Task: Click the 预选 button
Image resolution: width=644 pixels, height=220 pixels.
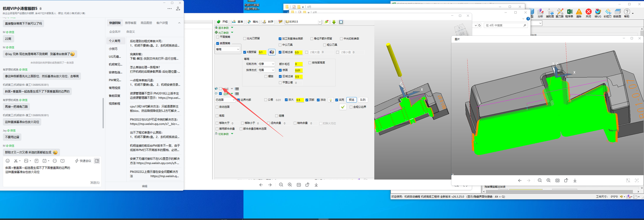Action: (x=352, y=100)
